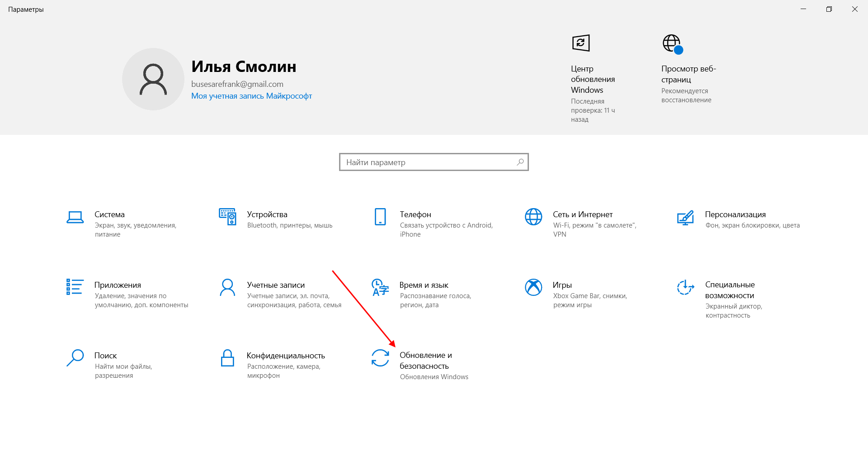The width and height of the screenshot is (868, 466).
Task: Click 'Расположение, камера, микрофон' description
Action: [x=284, y=371]
